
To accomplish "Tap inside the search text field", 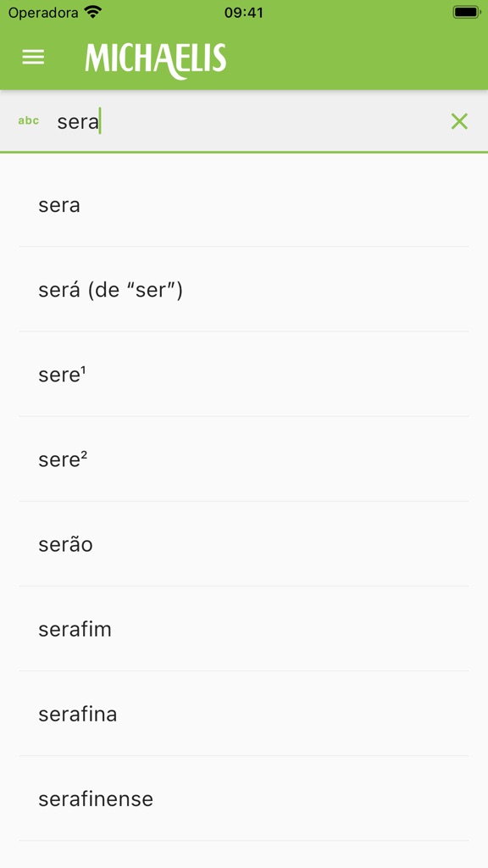I will click(x=212, y=121).
